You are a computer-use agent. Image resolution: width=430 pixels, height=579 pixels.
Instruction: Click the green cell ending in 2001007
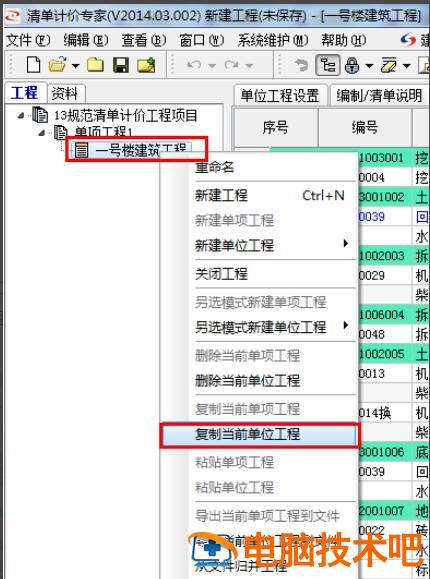pyautogui.click(x=385, y=511)
